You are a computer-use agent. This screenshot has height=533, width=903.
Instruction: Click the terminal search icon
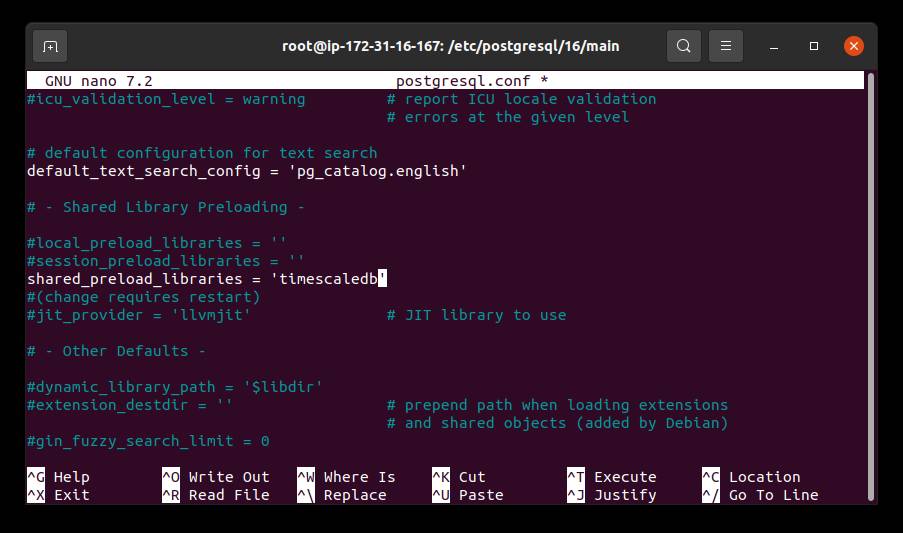pyautogui.click(x=684, y=46)
